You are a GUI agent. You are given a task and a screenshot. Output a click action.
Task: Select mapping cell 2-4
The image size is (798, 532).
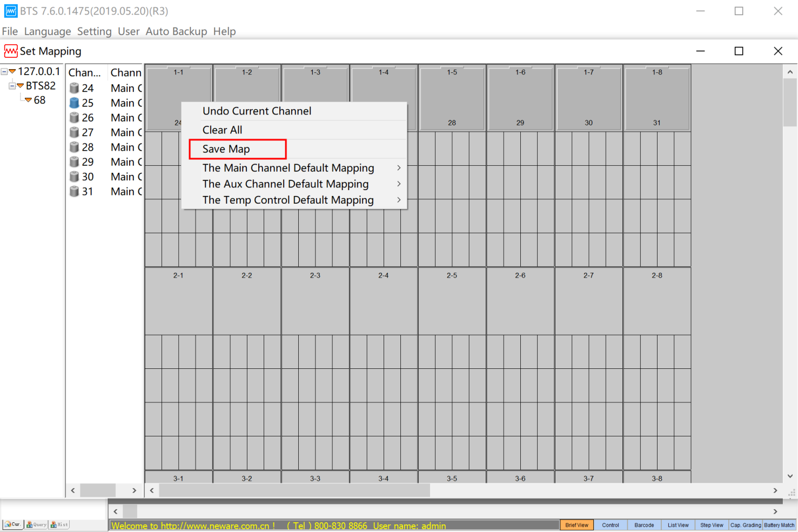pos(384,301)
